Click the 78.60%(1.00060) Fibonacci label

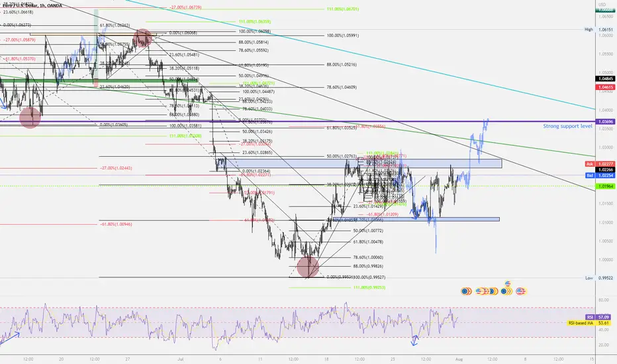tap(368, 257)
